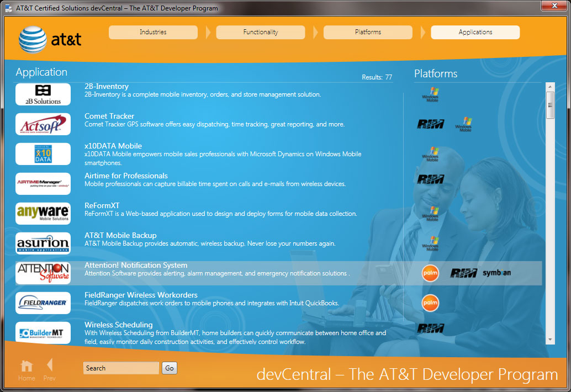The width and height of the screenshot is (571, 392).
Task: Open the Airtime Manager logo
Action: coord(43,184)
